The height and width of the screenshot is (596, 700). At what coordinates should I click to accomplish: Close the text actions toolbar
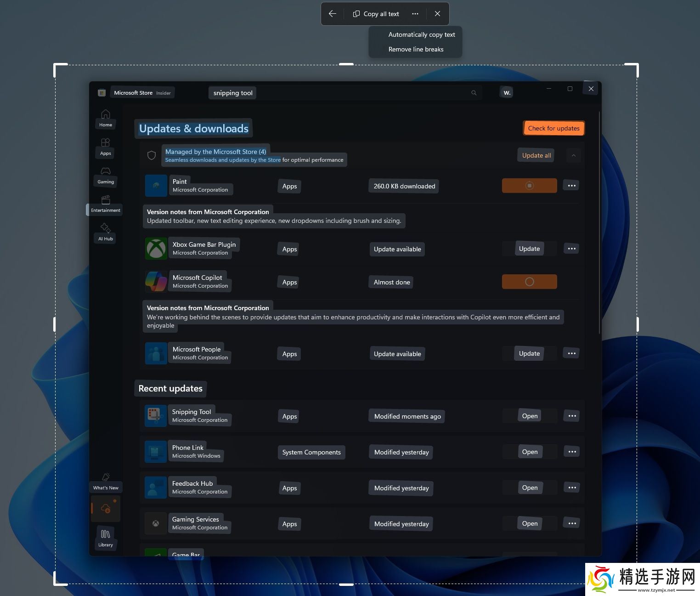coord(437,14)
